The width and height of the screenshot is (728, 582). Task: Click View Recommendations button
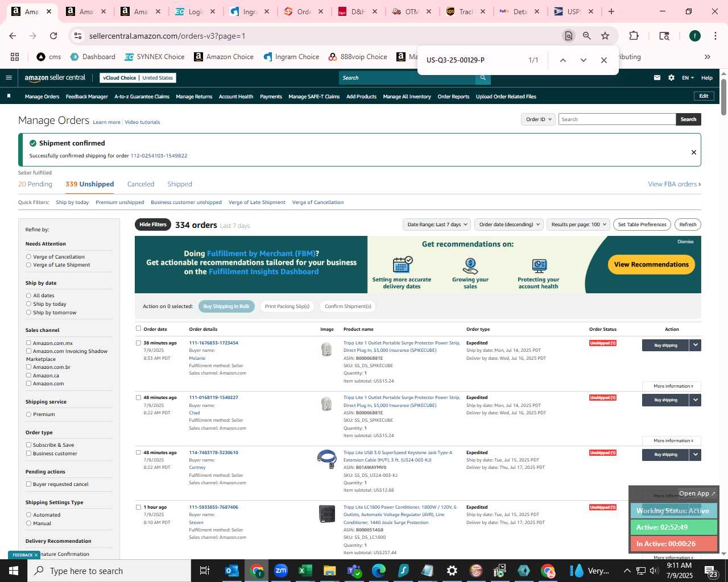pos(651,264)
